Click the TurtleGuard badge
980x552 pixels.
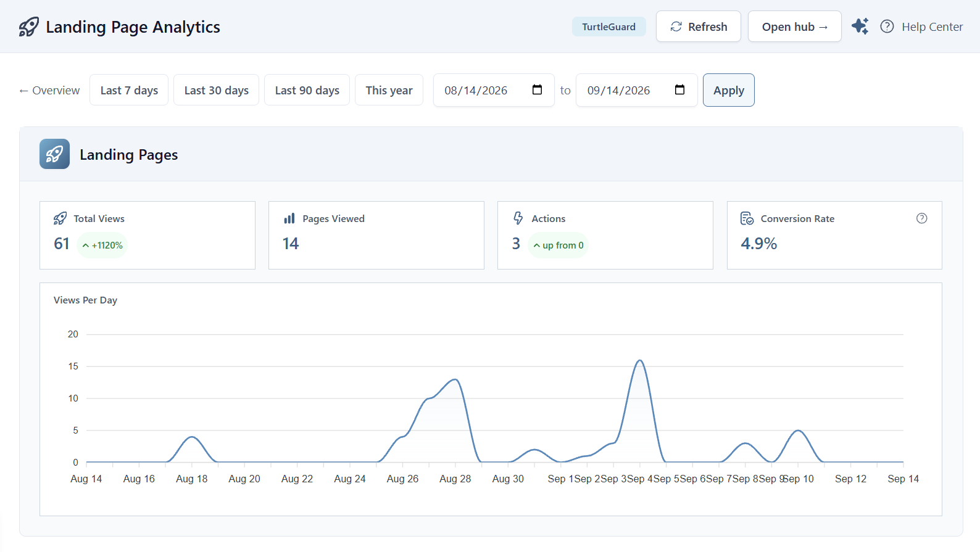coord(608,27)
